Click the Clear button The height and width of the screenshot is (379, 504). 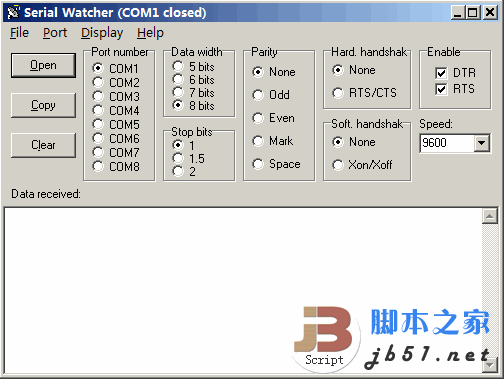tap(43, 145)
